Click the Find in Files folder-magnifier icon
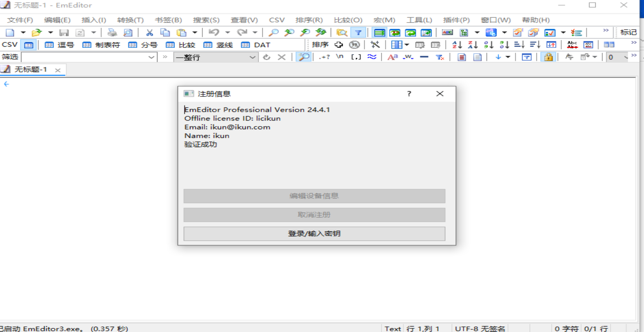Viewport: 644px width, 332px height. point(341,32)
